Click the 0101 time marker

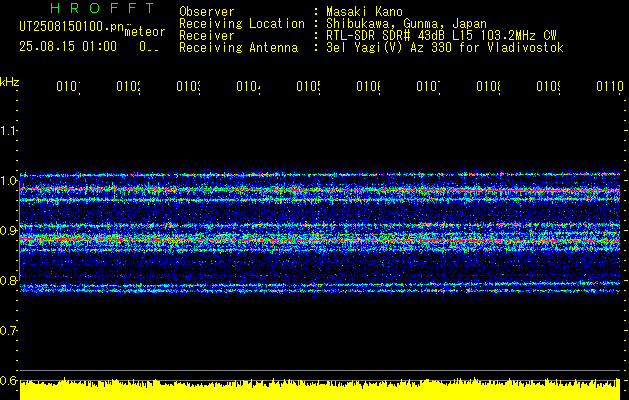click(x=68, y=86)
